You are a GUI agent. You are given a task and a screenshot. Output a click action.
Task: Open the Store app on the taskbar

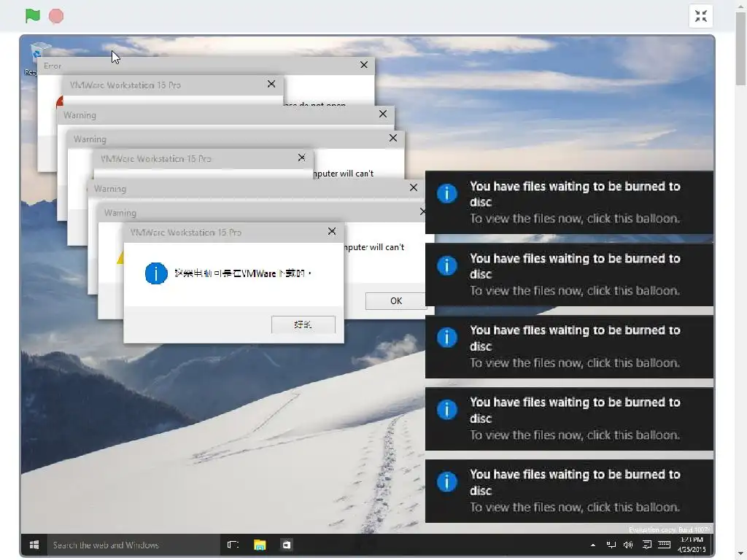point(286,545)
